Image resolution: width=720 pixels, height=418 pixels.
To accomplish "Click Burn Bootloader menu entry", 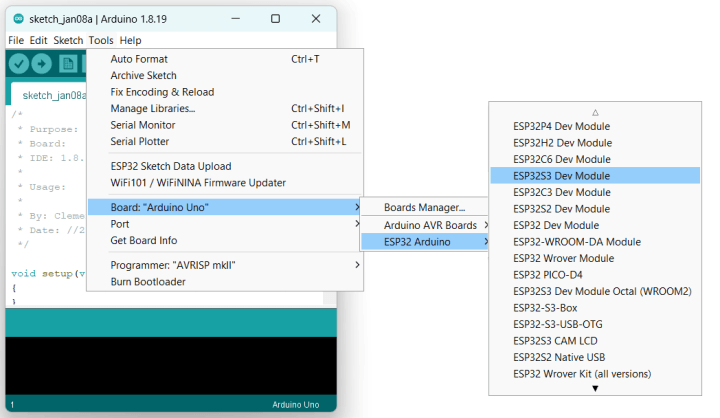I will (x=148, y=281).
